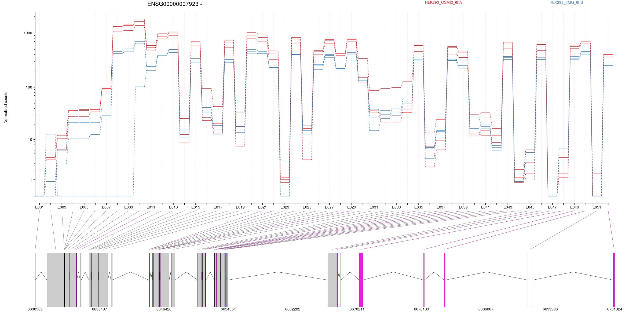Screen dimensions: 644x322
Task: Click exon label E003
Action: click(62, 207)
